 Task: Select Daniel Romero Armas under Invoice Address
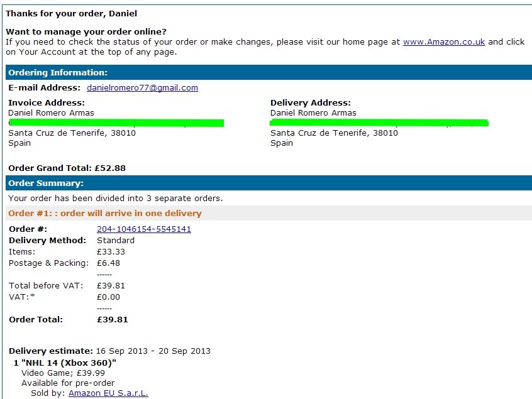[51, 113]
